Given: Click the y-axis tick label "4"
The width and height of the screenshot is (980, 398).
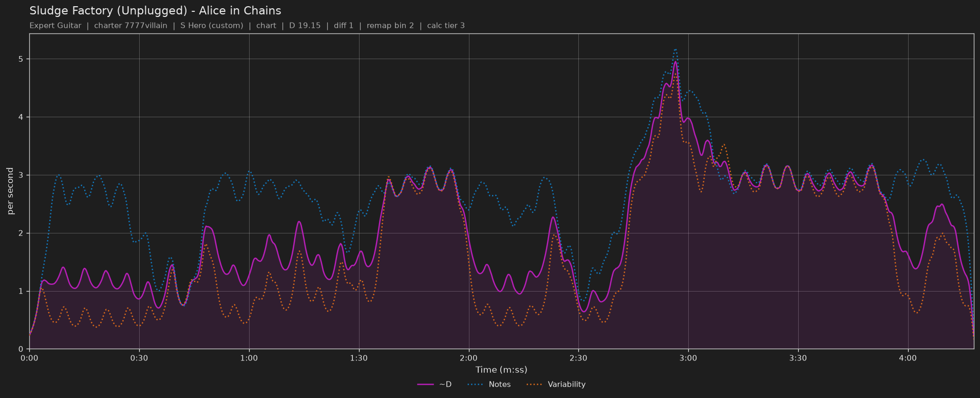Looking at the screenshot, I should 22,117.
